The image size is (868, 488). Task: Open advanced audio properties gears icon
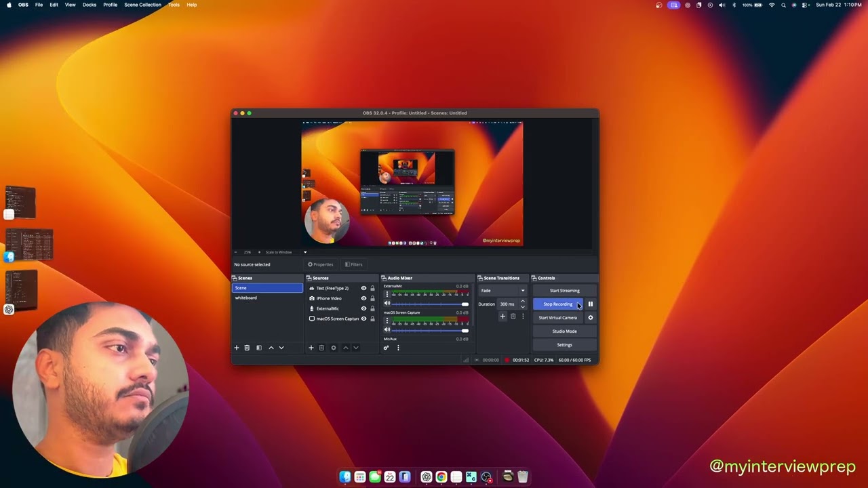[386, 348]
